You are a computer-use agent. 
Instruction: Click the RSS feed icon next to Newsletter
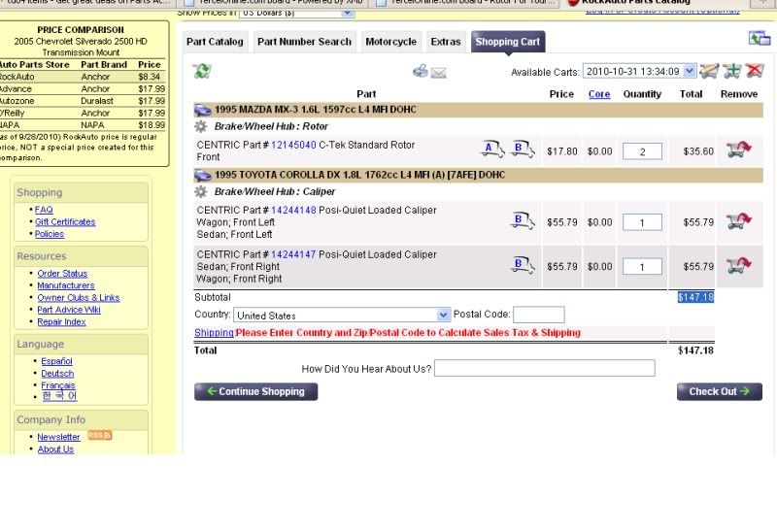click(x=100, y=436)
